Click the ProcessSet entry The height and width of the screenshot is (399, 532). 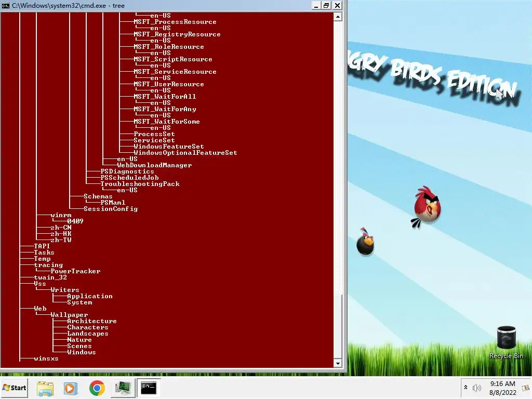[x=154, y=134]
